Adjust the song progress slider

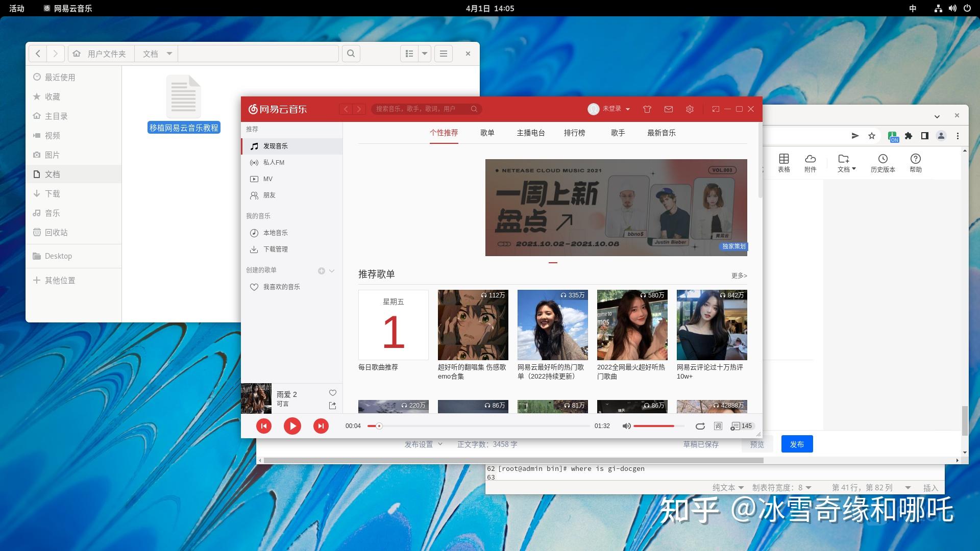[x=479, y=426]
